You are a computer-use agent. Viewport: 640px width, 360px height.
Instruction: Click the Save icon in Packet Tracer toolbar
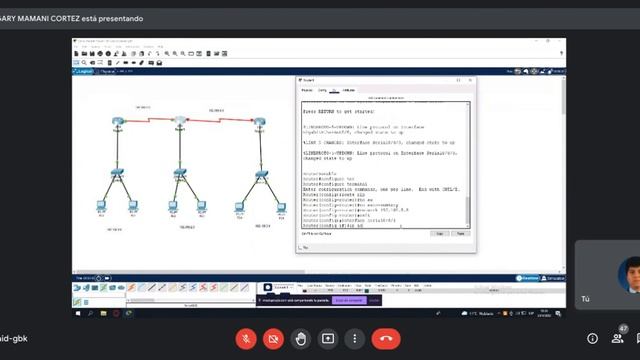(x=92, y=53)
